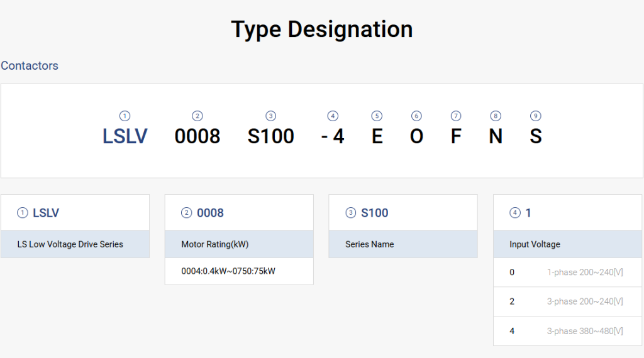
Task: Click the 'Type Designation' heading
Action: 322,30
